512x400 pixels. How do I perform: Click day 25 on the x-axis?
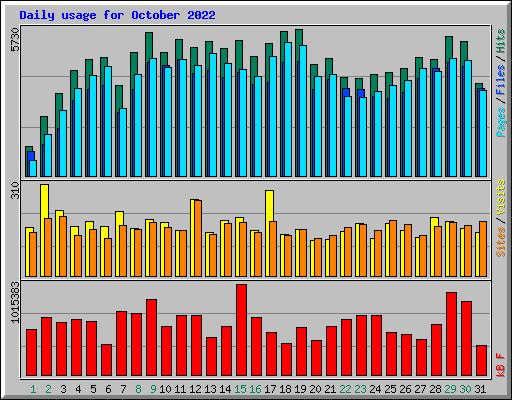[390, 389]
